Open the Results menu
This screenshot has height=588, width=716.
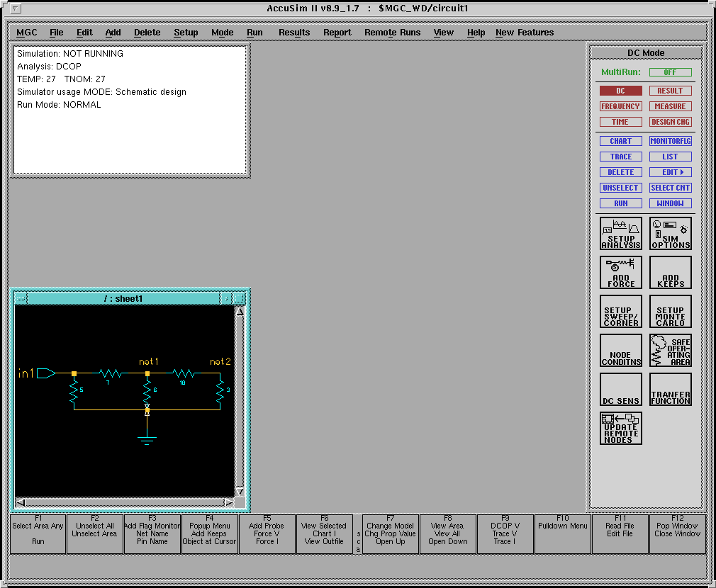coord(294,33)
